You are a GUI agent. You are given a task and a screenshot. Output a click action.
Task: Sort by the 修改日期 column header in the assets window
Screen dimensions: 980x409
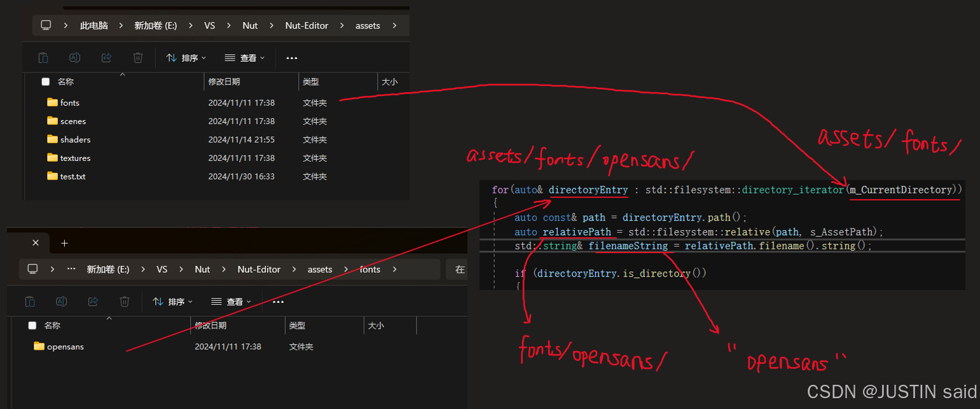[224, 82]
